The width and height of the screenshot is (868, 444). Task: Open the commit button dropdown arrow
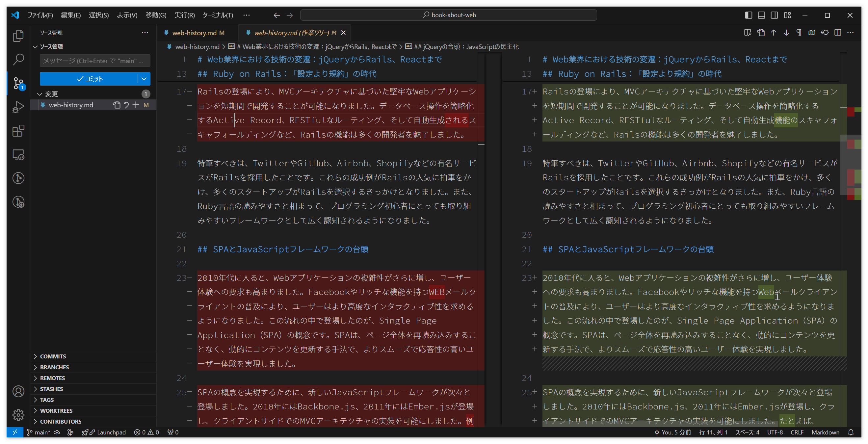[144, 79]
